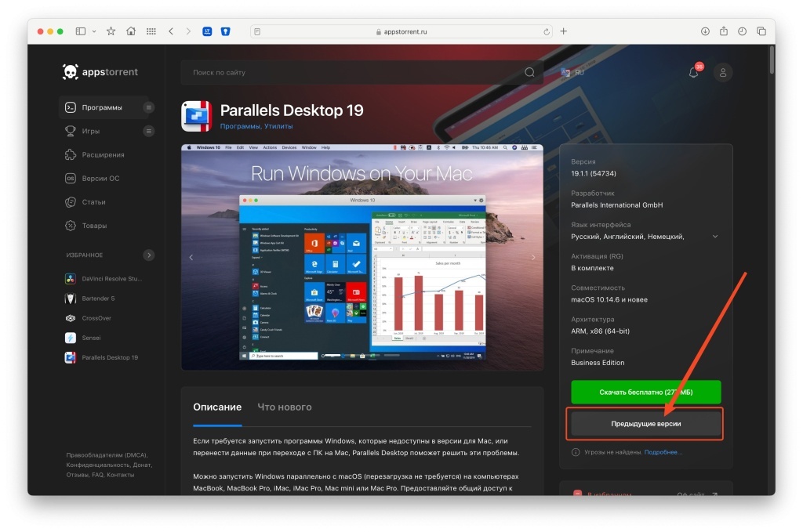The width and height of the screenshot is (803, 532).
Task: Click the Run Windows on Your Mac screenshot
Action: point(362,257)
